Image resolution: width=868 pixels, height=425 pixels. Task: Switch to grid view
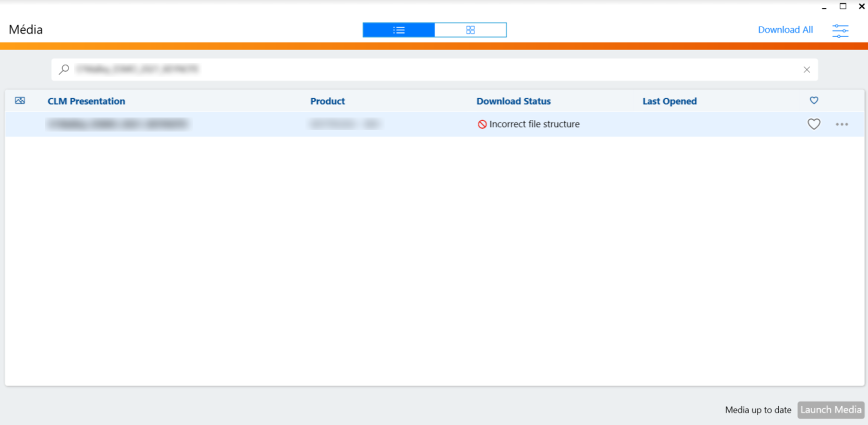click(470, 30)
